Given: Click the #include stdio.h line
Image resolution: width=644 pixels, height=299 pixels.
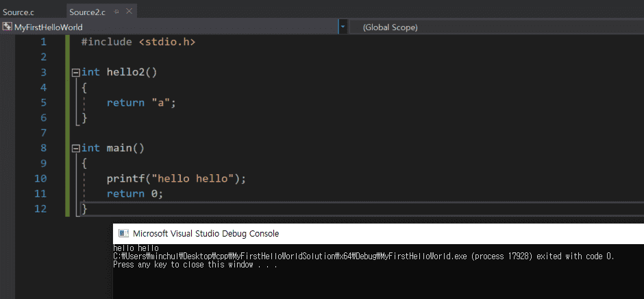Looking at the screenshot, I should tap(138, 42).
